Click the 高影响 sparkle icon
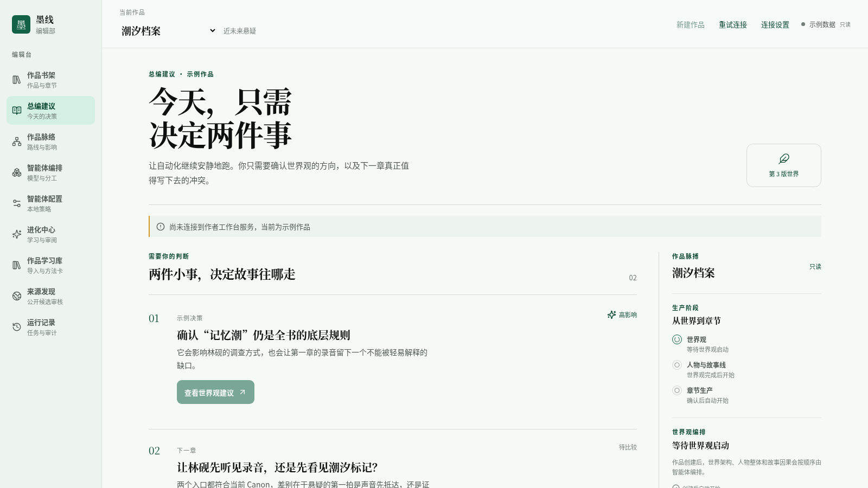 [x=612, y=314]
